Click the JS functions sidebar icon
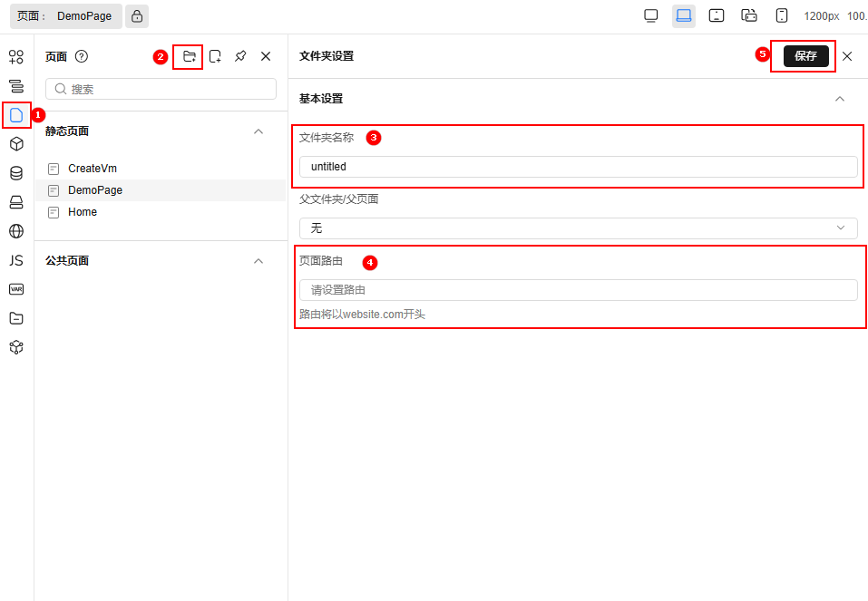 15,260
